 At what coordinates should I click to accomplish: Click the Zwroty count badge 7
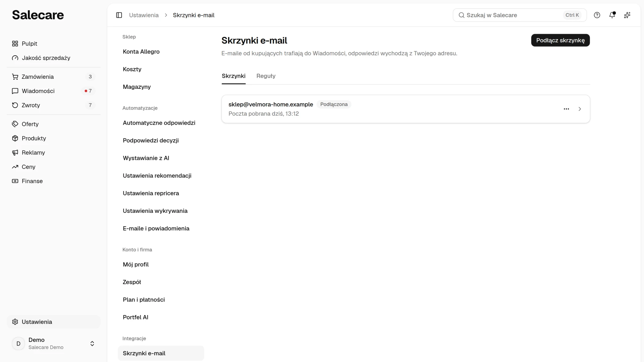click(x=90, y=105)
